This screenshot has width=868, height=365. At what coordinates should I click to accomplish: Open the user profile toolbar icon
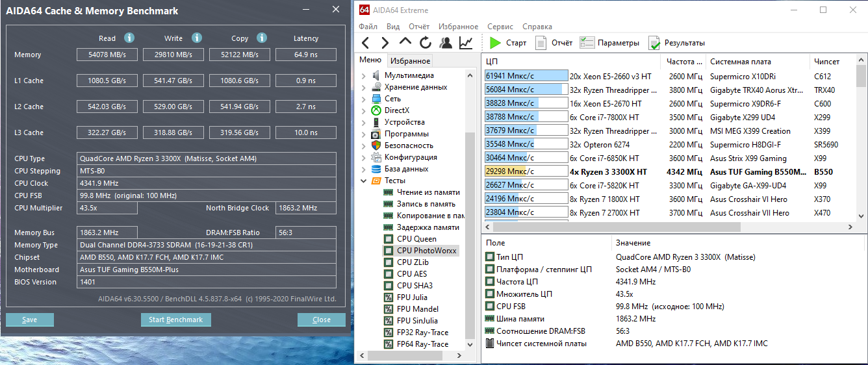446,43
